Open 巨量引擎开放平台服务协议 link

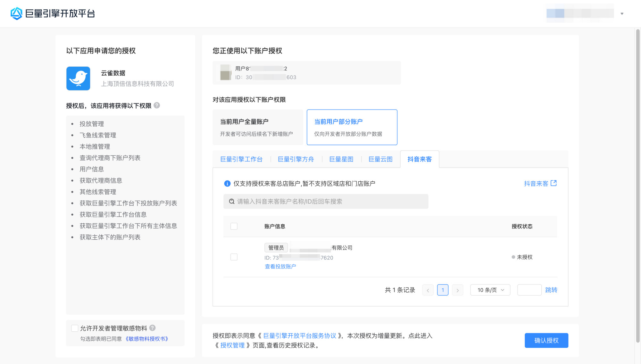click(300, 336)
